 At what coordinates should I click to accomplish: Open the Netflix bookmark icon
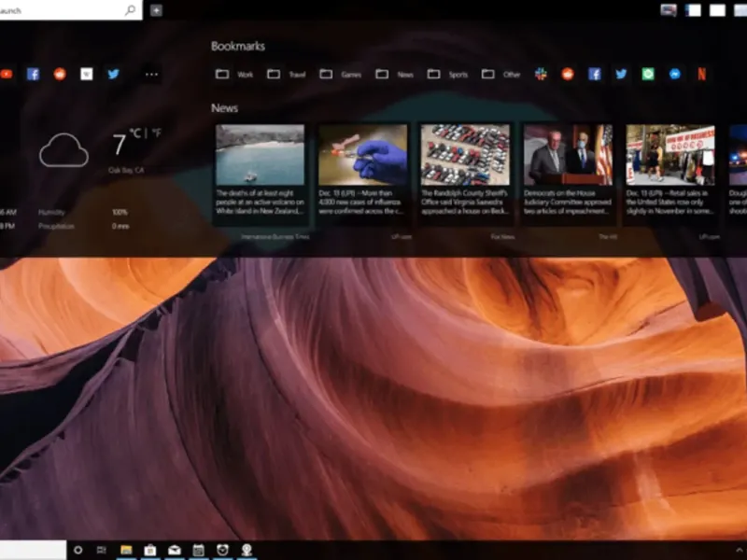[x=702, y=74]
